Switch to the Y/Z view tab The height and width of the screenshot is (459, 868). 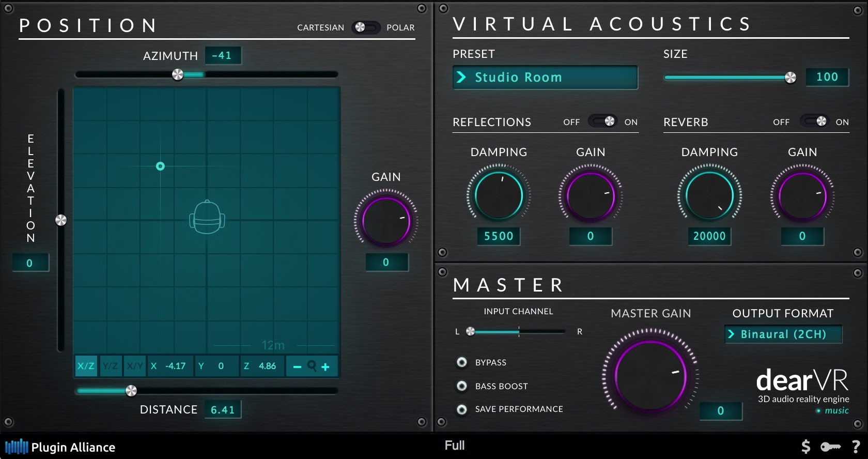point(111,366)
